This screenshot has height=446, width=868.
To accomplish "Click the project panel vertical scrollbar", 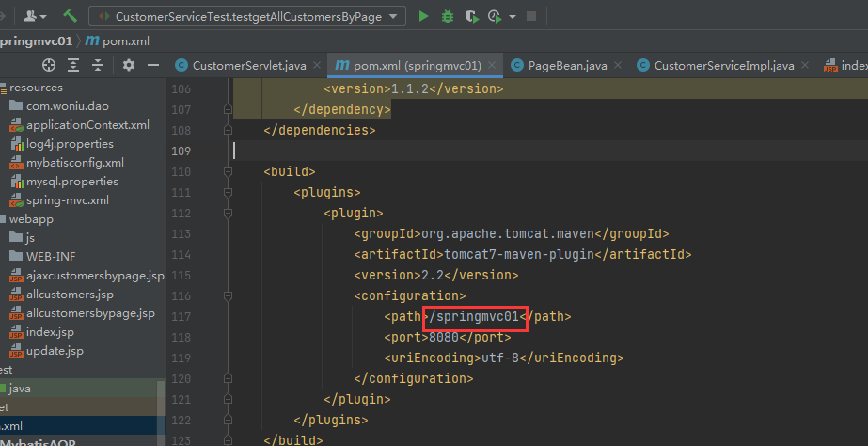I will coord(161,413).
